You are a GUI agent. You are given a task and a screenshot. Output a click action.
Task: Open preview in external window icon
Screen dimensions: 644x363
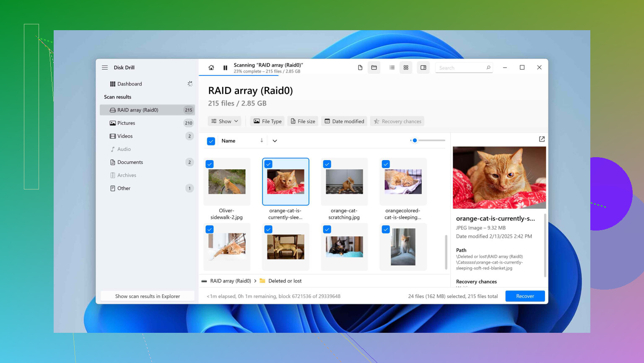[542, 139]
